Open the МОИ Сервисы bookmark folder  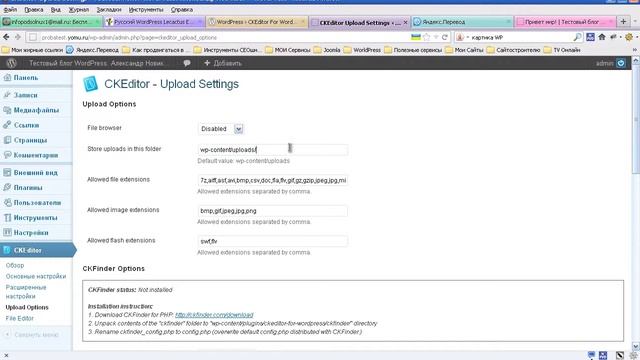point(288,50)
